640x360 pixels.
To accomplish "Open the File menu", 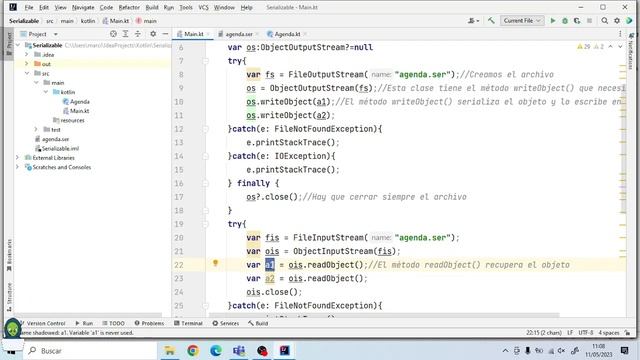I will tap(29, 7).
